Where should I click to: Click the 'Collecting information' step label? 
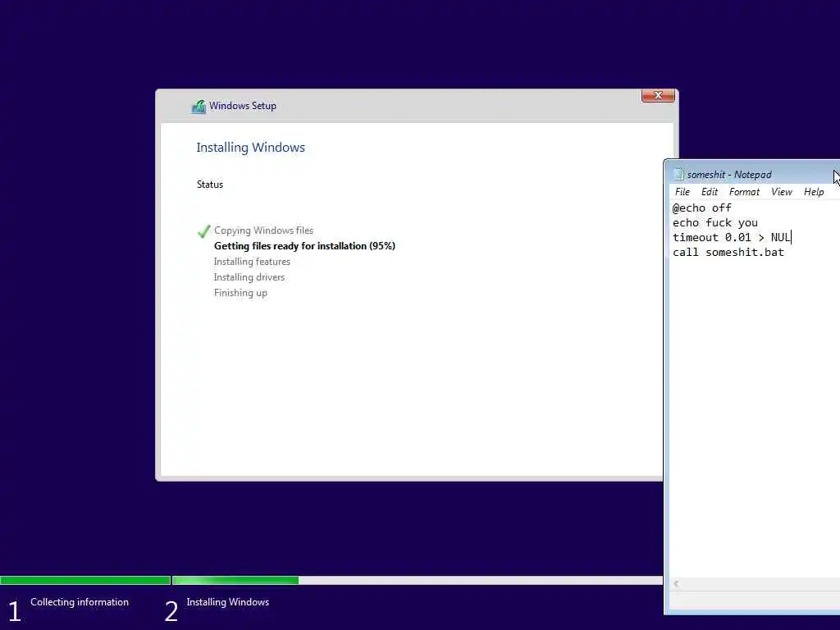(80, 602)
